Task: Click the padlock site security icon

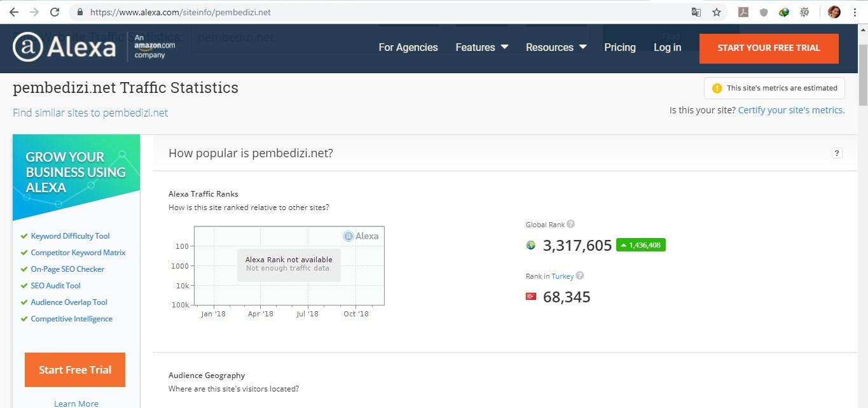Action: point(80,12)
